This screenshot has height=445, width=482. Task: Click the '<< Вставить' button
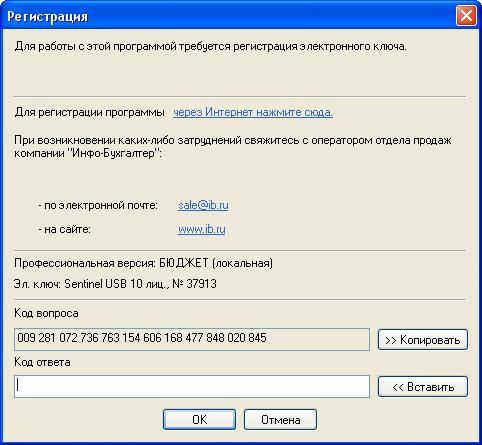click(423, 387)
